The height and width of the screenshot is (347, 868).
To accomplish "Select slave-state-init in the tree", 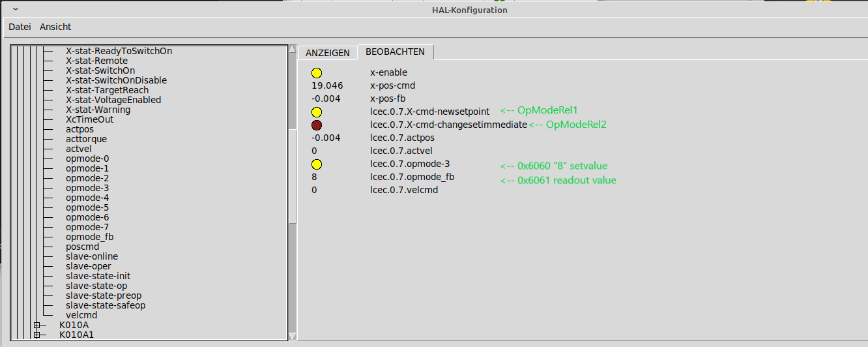I will click(98, 276).
